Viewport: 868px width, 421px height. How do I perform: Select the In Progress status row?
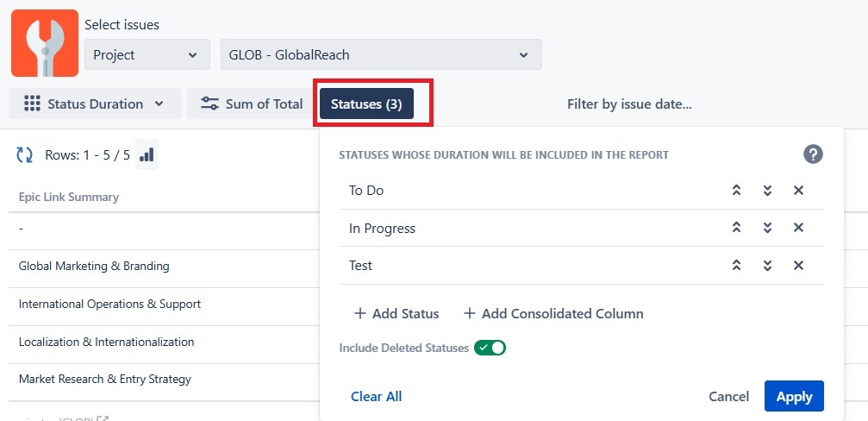pos(581,228)
